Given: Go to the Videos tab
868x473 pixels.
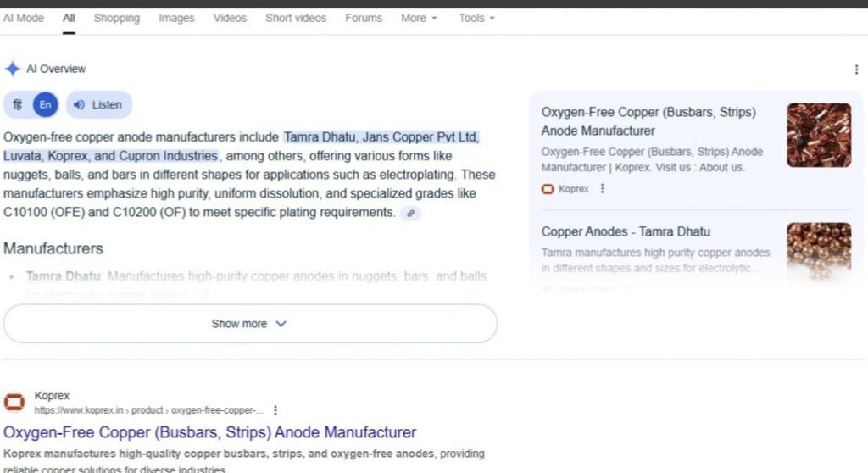Looking at the screenshot, I should click(x=230, y=18).
